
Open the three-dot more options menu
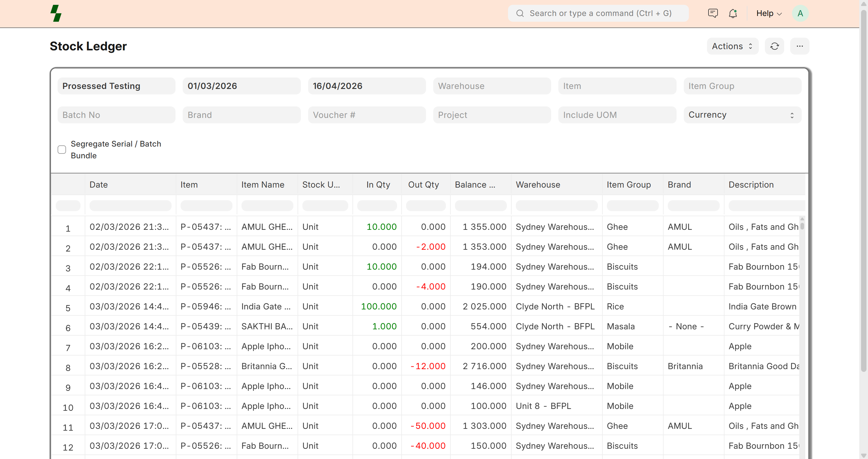tap(800, 46)
